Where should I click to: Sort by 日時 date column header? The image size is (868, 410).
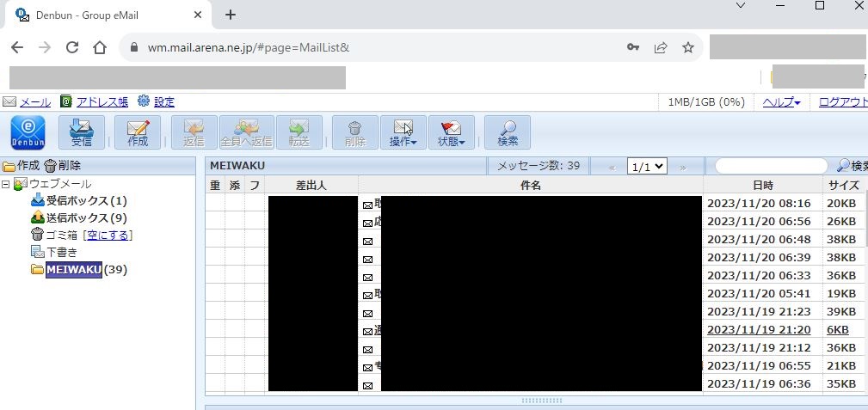pyautogui.click(x=763, y=186)
